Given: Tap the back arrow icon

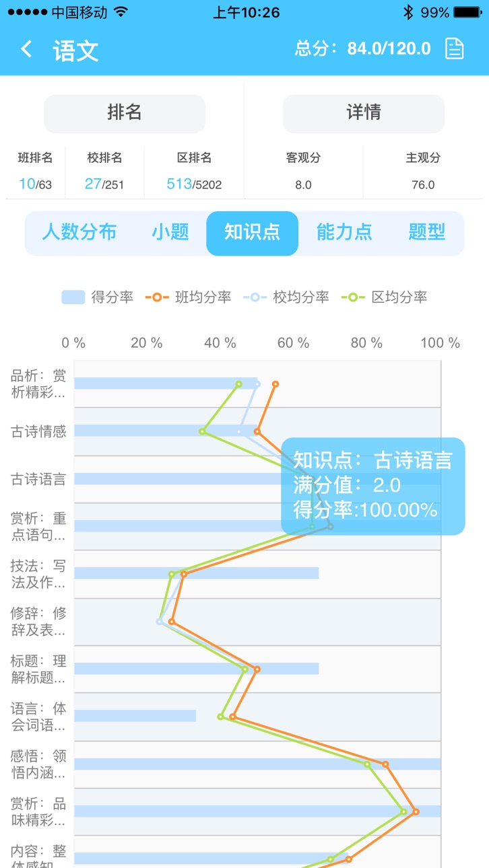Looking at the screenshot, I should point(26,49).
